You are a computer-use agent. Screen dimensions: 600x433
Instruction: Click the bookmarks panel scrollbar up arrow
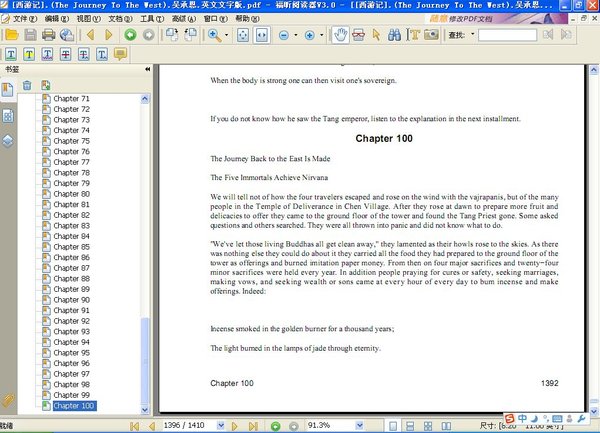(145, 99)
